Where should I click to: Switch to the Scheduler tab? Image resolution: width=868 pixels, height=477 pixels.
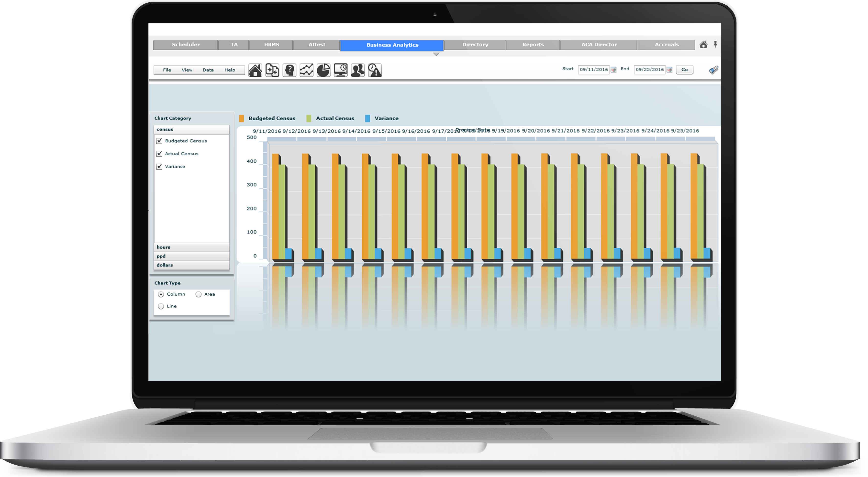pos(186,45)
